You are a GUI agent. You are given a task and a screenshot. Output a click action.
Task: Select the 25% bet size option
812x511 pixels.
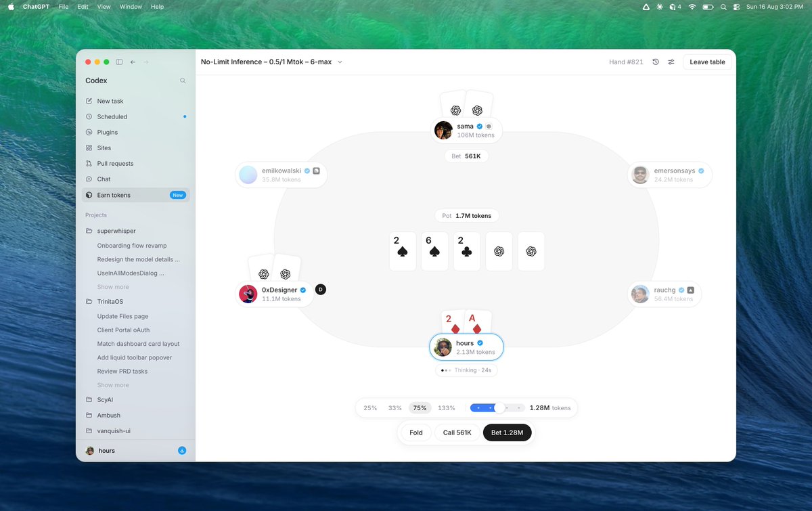point(370,408)
